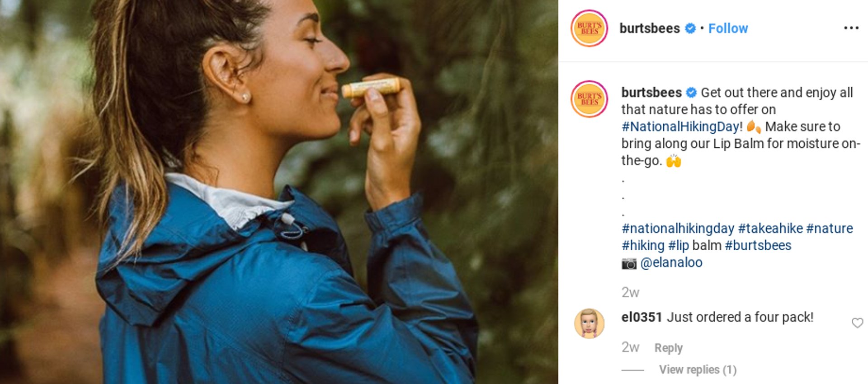The height and width of the screenshot is (384, 868).
Task: Follow the burtsbees account
Action: pyautogui.click(x=728, y=28)
